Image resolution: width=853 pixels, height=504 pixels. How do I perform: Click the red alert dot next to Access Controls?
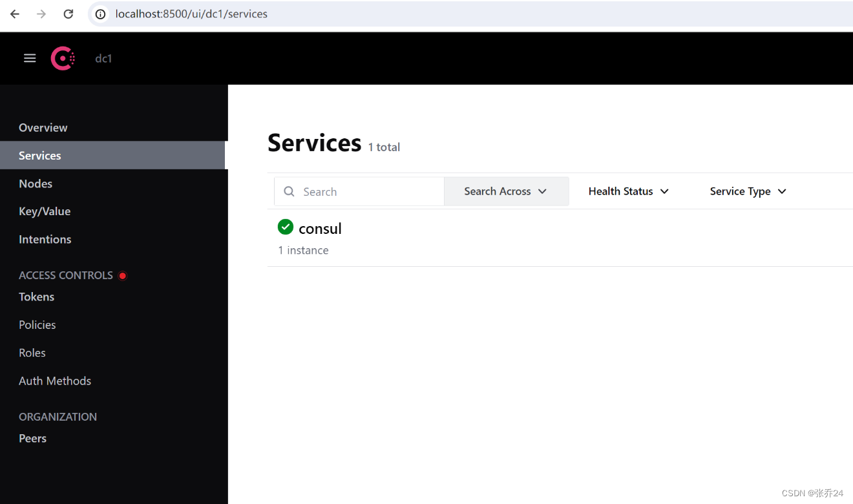point(123,275)
